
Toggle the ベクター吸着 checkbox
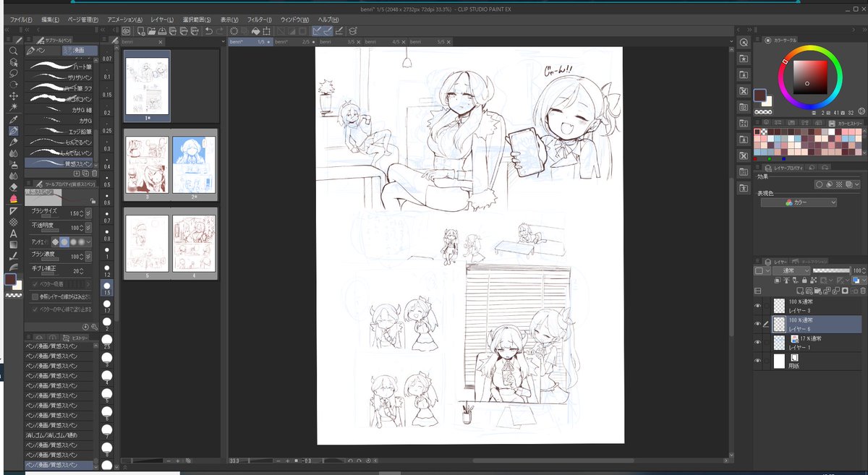tap(35, 284)
